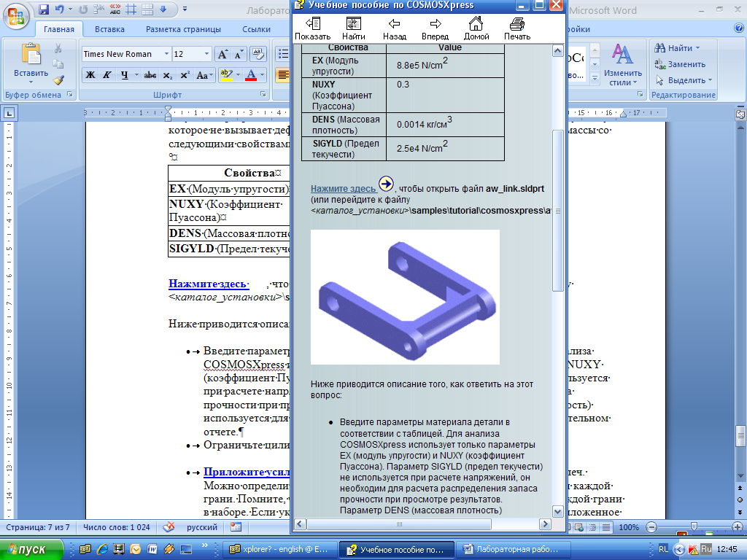747x560 pixels.
Task: Click the insert table icon in Quick Access
Action: pos(147,9)
